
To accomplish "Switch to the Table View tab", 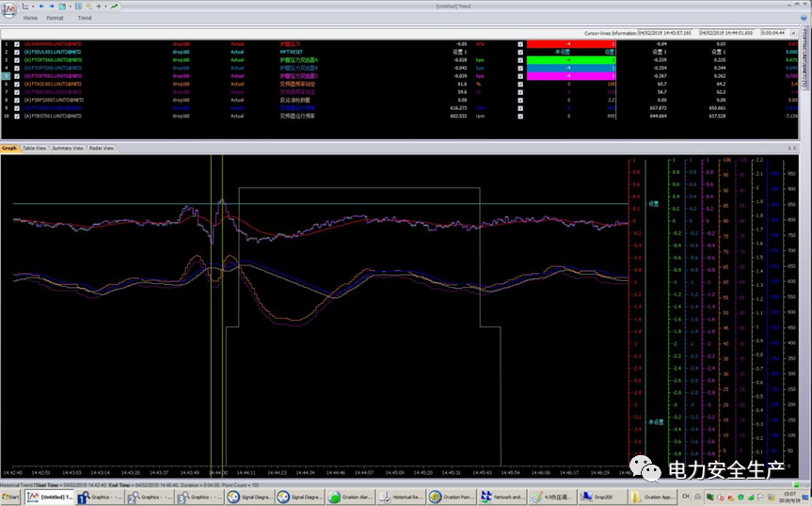I will point(34,148).
